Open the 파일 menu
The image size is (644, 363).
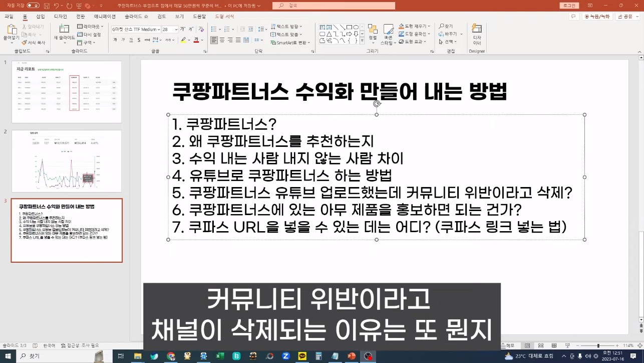(9, 17)
